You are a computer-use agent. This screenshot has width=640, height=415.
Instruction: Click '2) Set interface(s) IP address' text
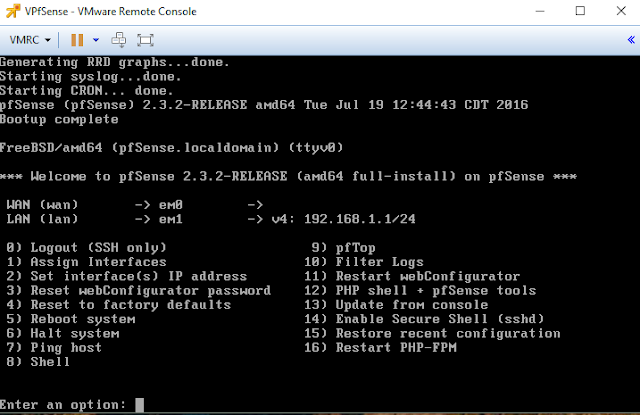(x=127, y=276)
